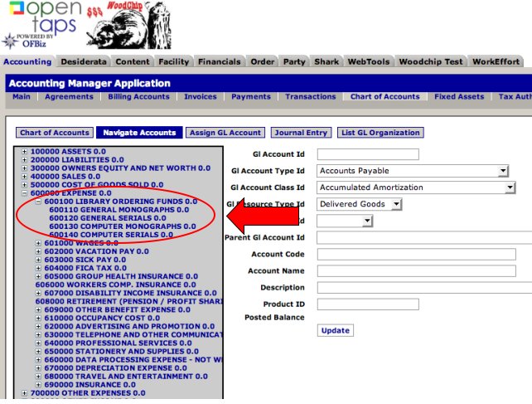
Task: Expand the 100000 ASSETS tree node
Action: pyautogui.click(x=25, y=152)
